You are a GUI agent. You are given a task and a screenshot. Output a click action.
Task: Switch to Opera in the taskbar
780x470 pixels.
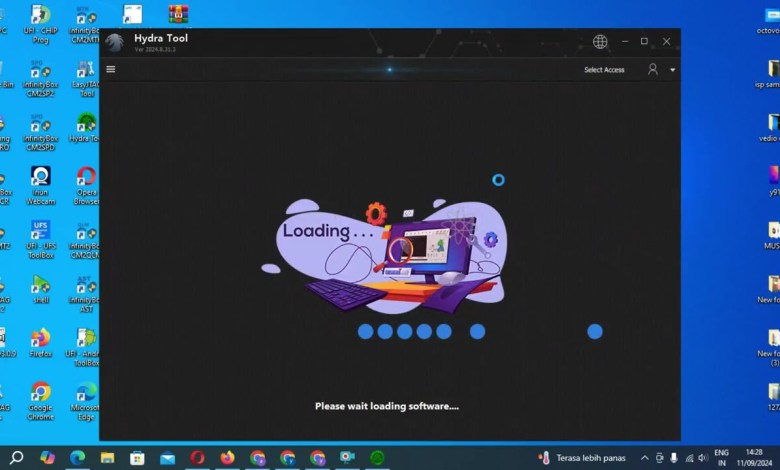pos(197,457)
